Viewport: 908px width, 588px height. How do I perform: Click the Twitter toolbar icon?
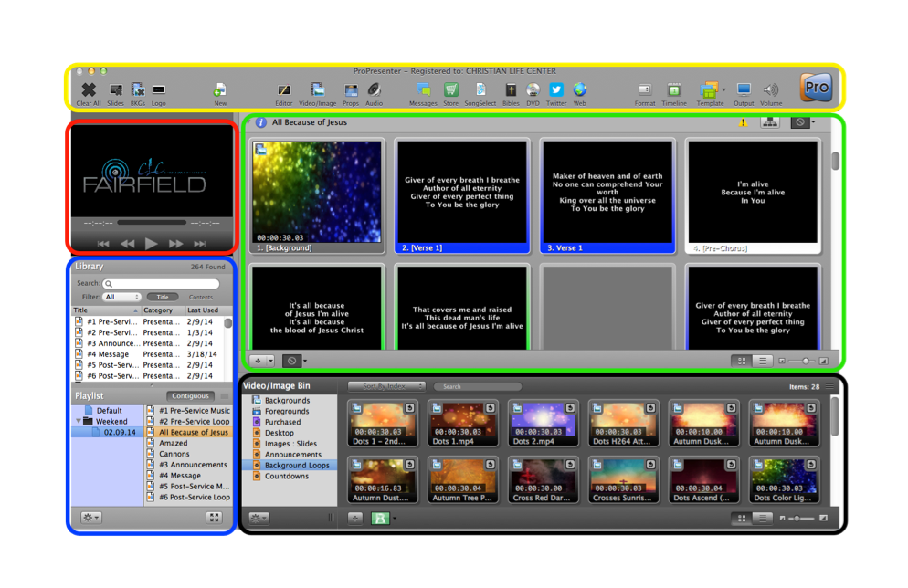[x=556, y=90]
